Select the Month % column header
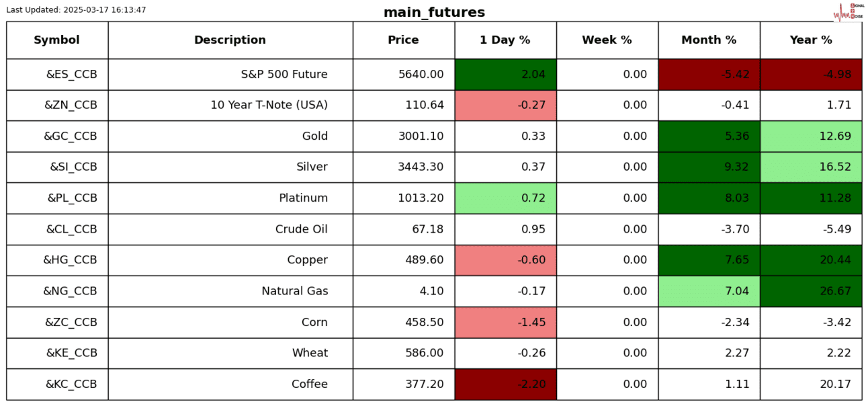868x406 pixels. click(709, 40)
